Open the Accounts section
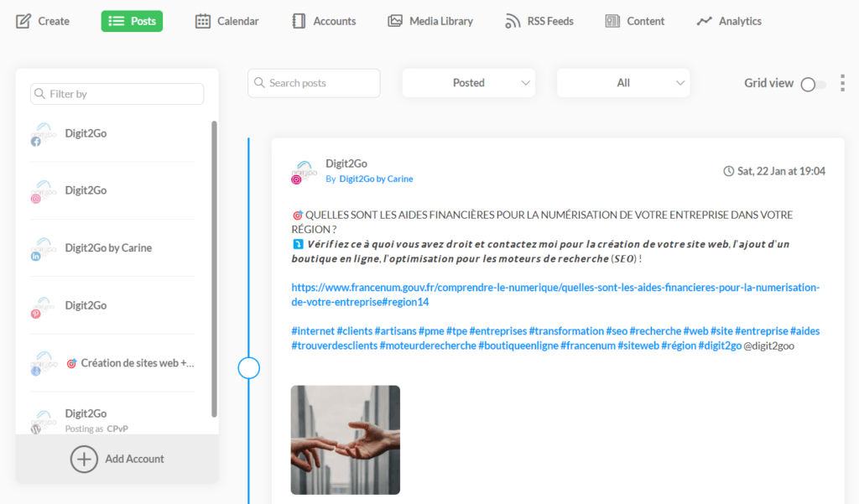Viewport: 859px width, 504px height. [324, 20]
